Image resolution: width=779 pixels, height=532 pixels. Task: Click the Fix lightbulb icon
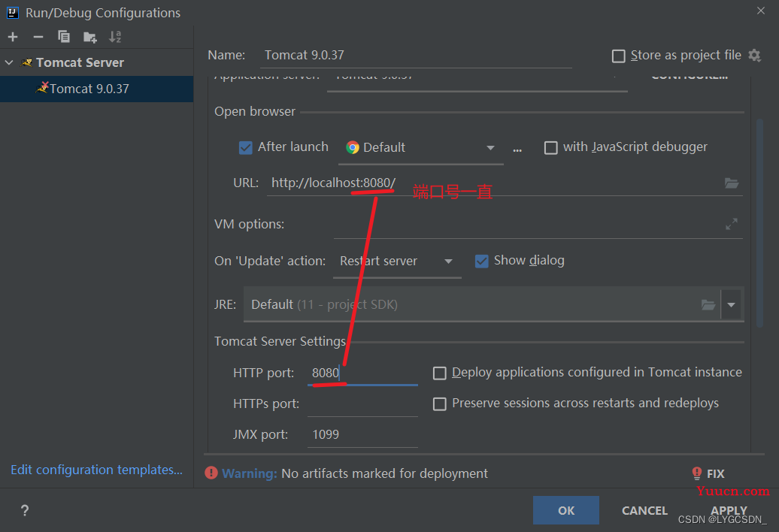pos(697,473)
